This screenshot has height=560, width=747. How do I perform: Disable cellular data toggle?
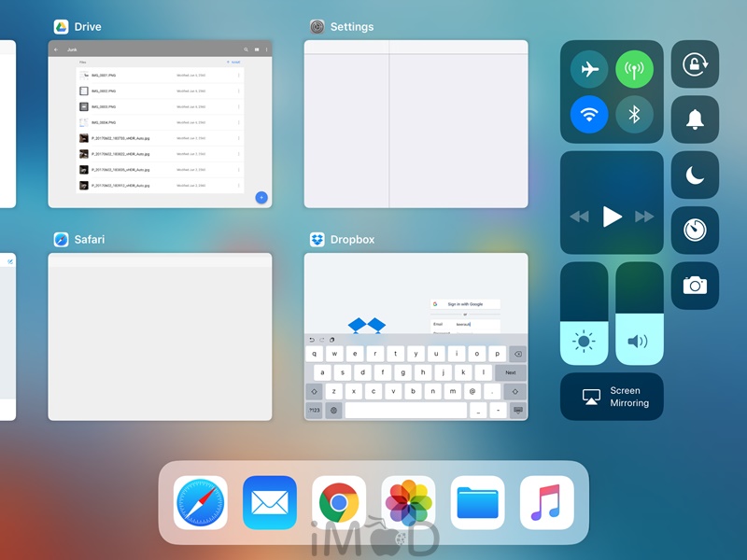point(635,69)
